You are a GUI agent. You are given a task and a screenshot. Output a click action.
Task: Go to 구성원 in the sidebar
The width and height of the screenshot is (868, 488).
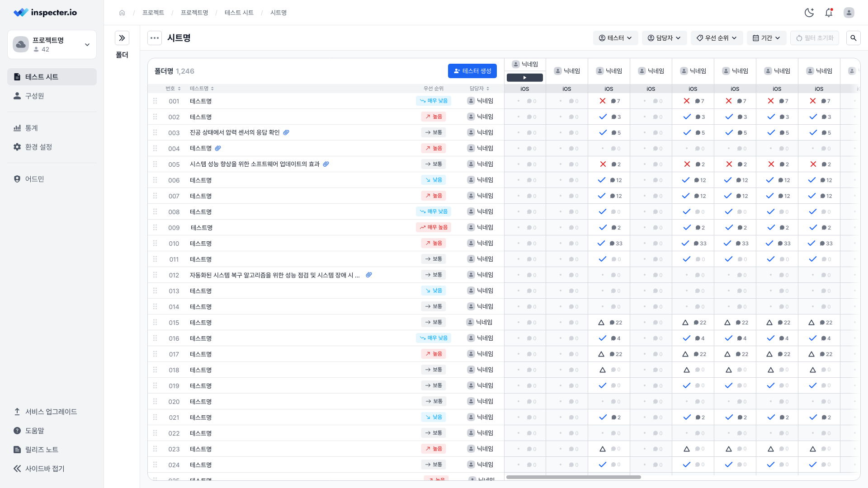tap(34, 96)
